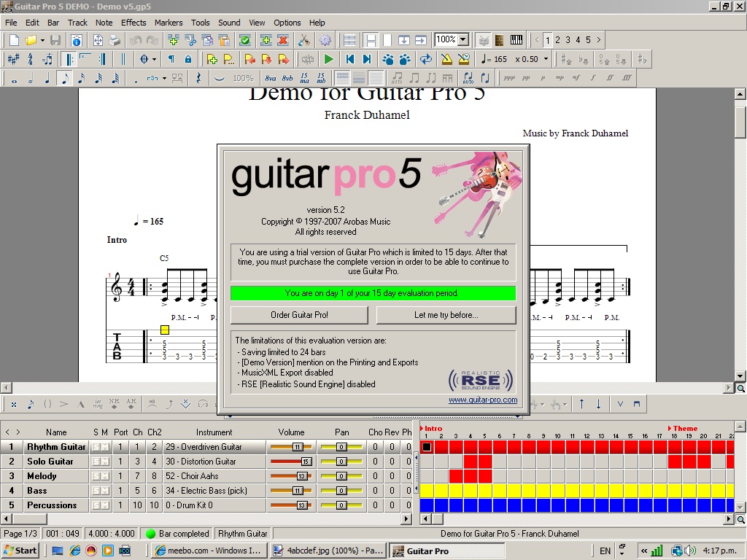This screenshot has height=560, width=747.
Task: Click the Windows Start button
Action: pos(20,551)
